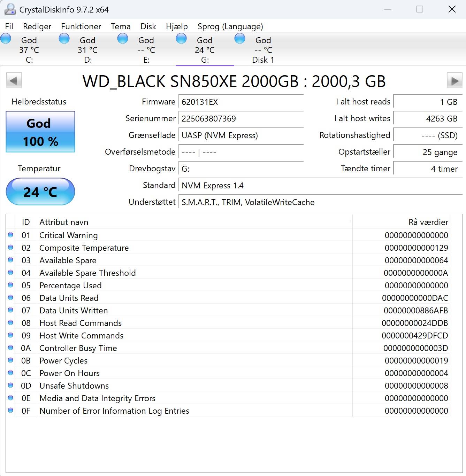Click the Rotationshastighed value ---- (SSD)
The image size is (466, 476).
coord(428,135)
